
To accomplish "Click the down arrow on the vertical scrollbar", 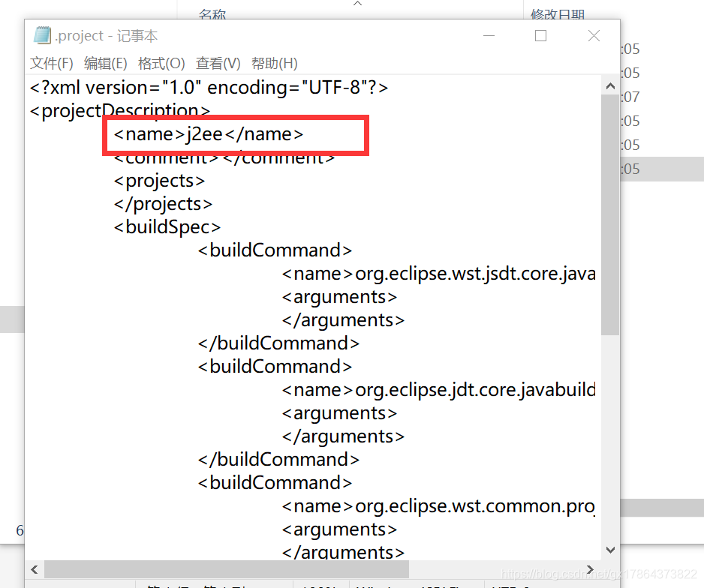I will [610, 549].
